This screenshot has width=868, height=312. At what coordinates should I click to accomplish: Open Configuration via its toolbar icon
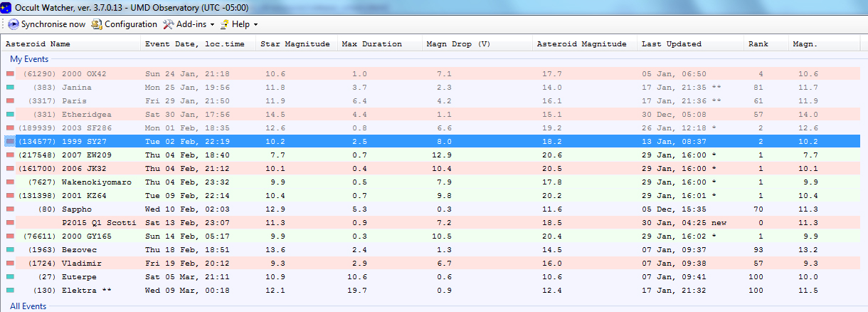[97, 24]
